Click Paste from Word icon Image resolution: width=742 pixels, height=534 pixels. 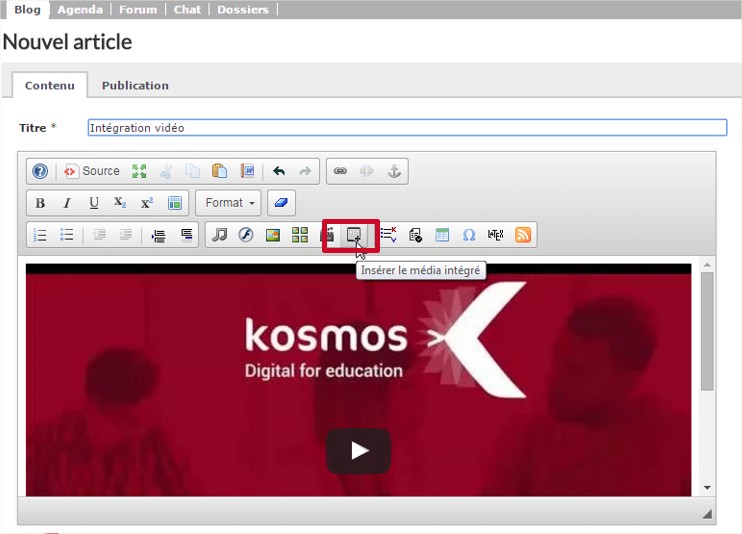247,171
